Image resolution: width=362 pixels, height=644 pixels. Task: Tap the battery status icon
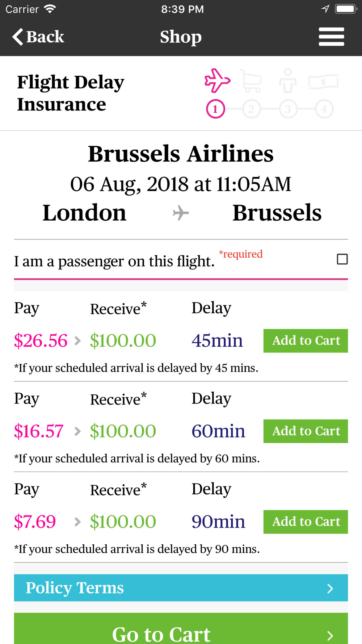tap(346, 9)
